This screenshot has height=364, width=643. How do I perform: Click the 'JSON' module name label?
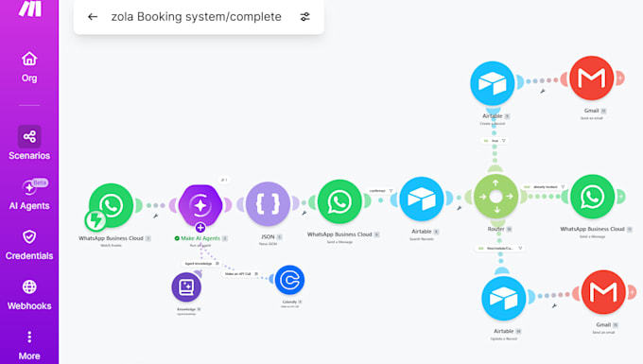tap(268, 237)
